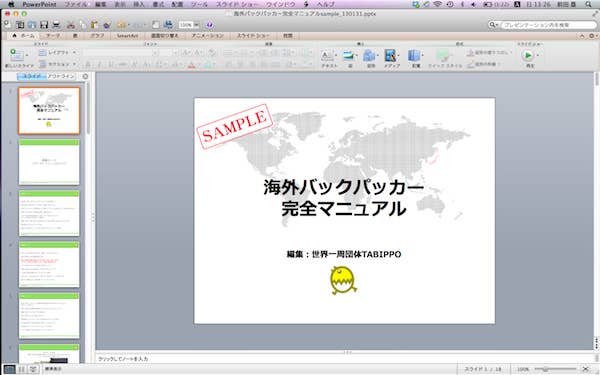Select slide 1 thumbnail with SAMPLE stamp
The height and width of the screenshot is (375, 600).
[x=49, y=111]
